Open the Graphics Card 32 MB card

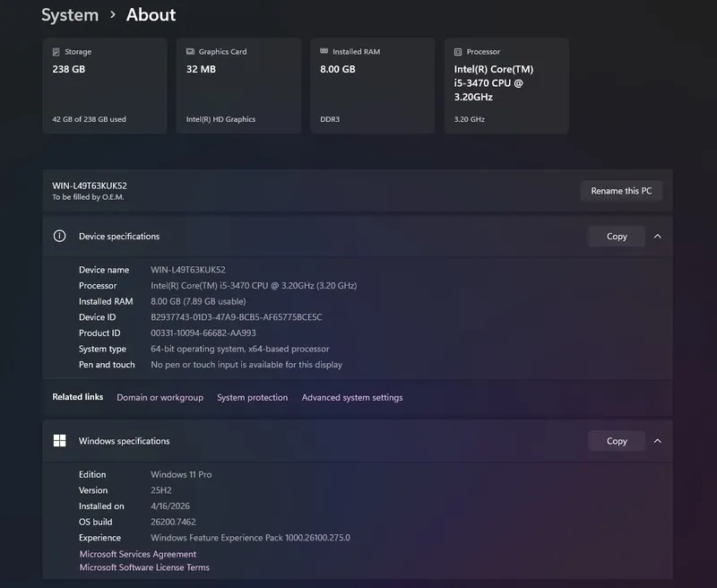[x=238, y=86]
